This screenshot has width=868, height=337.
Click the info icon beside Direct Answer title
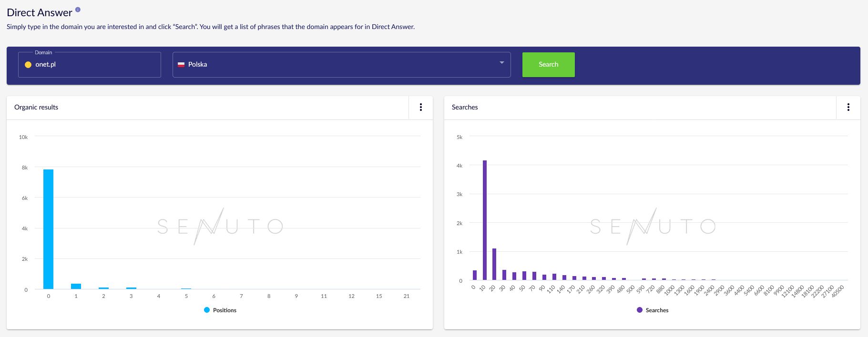point(78,10)
